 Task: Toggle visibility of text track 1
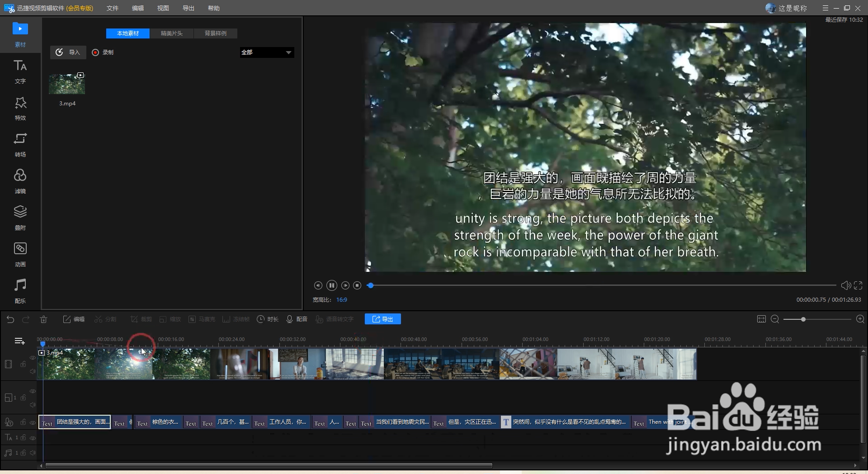33,438
